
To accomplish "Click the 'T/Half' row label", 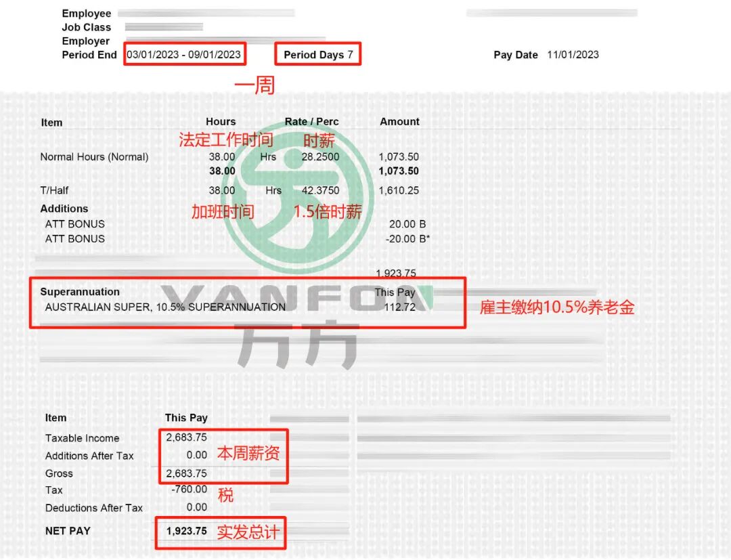I will (x=54, y=191).
